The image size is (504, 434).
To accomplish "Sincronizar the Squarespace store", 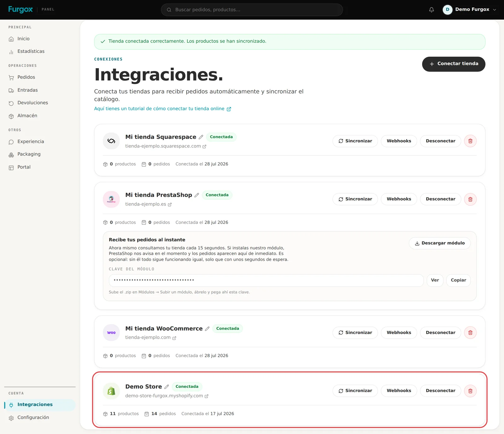I will (355, 141).
